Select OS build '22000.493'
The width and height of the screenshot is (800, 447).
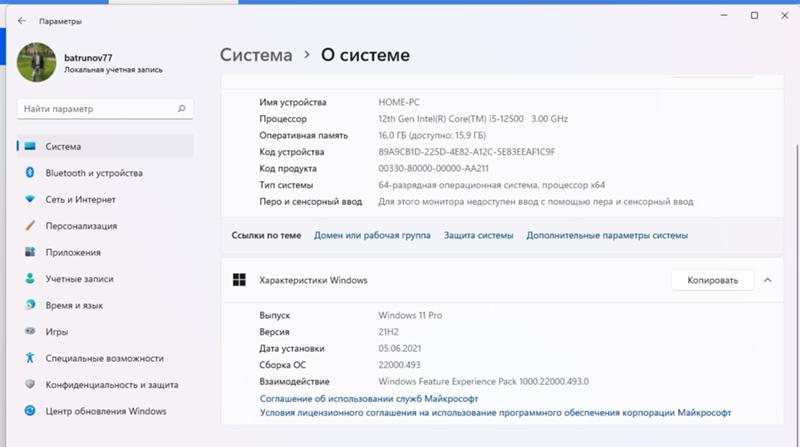point(399,365)
